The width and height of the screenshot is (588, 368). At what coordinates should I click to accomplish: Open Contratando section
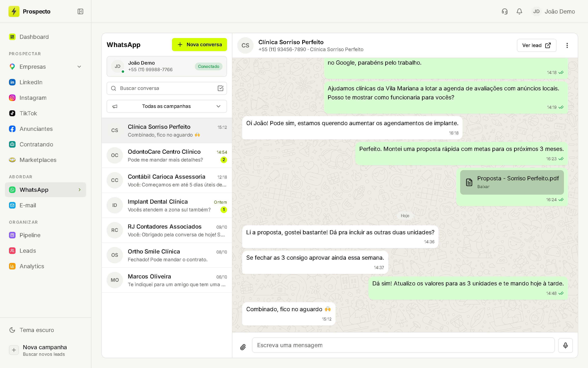point(46,145)
